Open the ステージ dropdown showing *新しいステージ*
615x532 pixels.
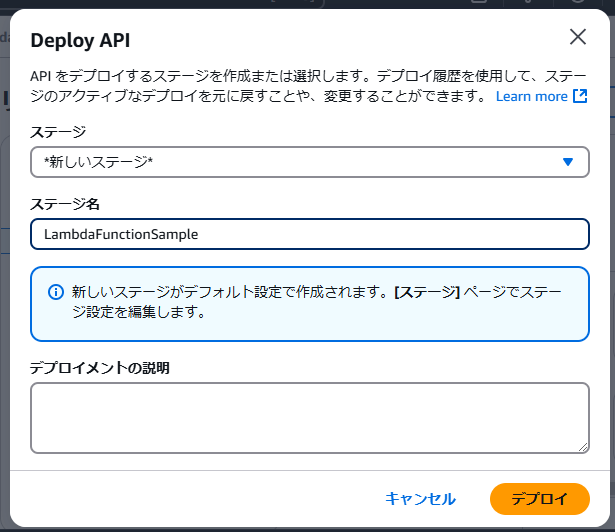point(309,162)
